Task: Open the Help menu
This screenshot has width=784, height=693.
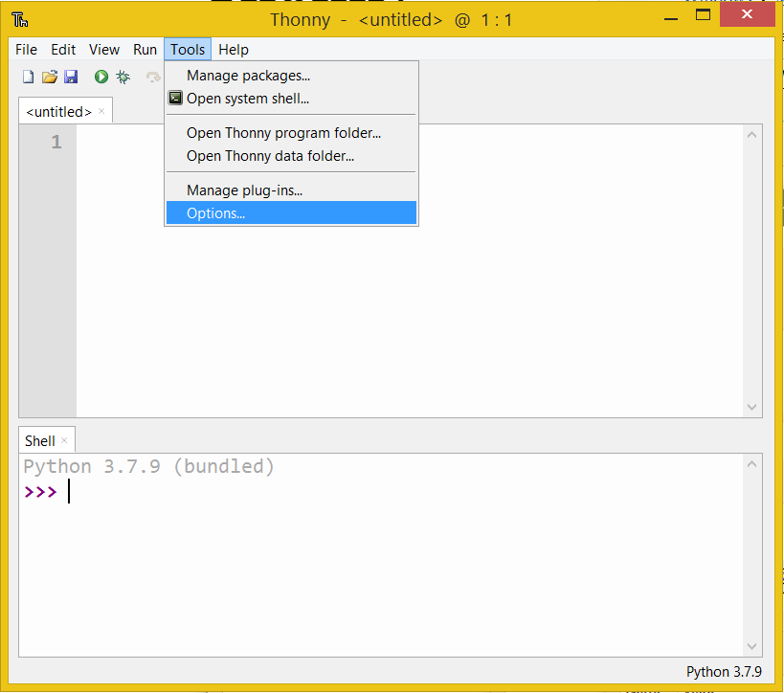Action: coord(234,50)
